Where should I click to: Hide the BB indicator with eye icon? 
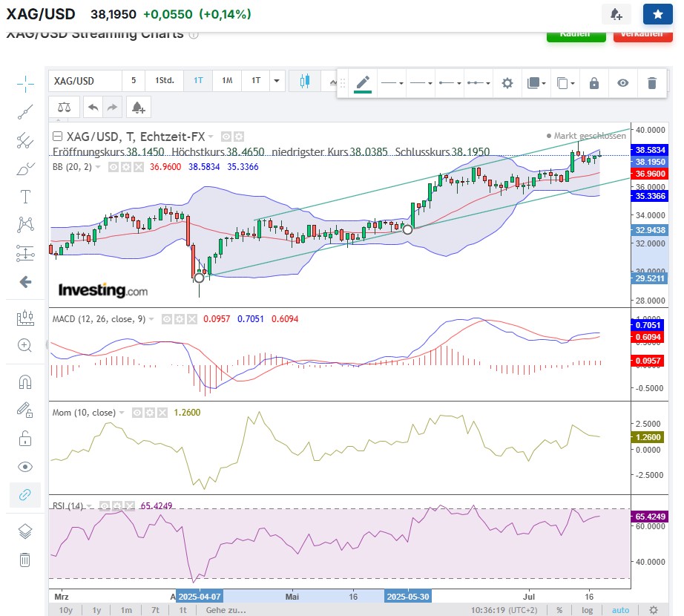click(x=113, y=167)
